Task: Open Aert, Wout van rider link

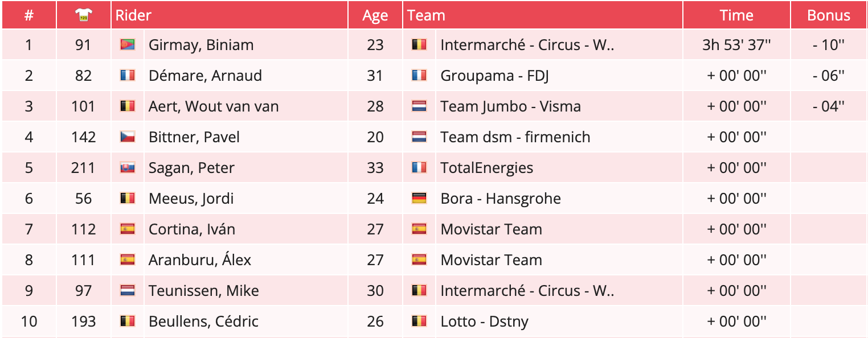Action: coord(214,106)
